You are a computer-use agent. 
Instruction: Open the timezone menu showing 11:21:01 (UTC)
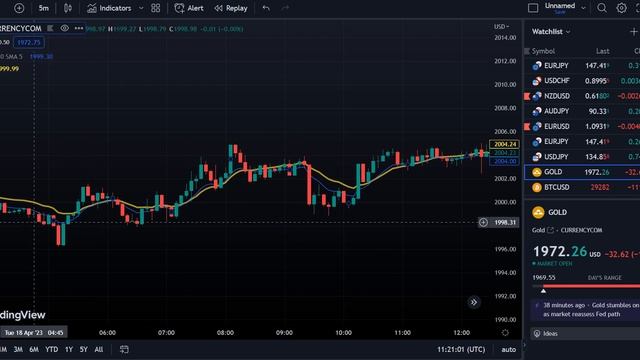pos(461,349)
